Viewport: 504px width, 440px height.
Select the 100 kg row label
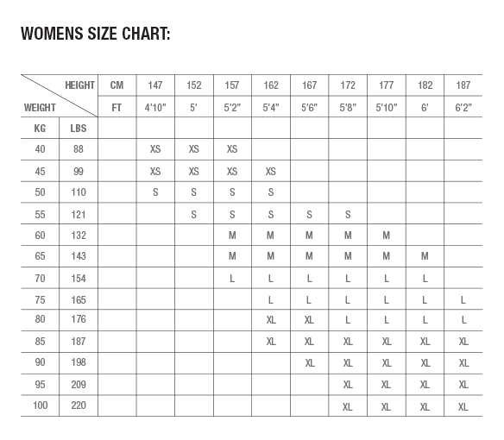coord(41,405)
